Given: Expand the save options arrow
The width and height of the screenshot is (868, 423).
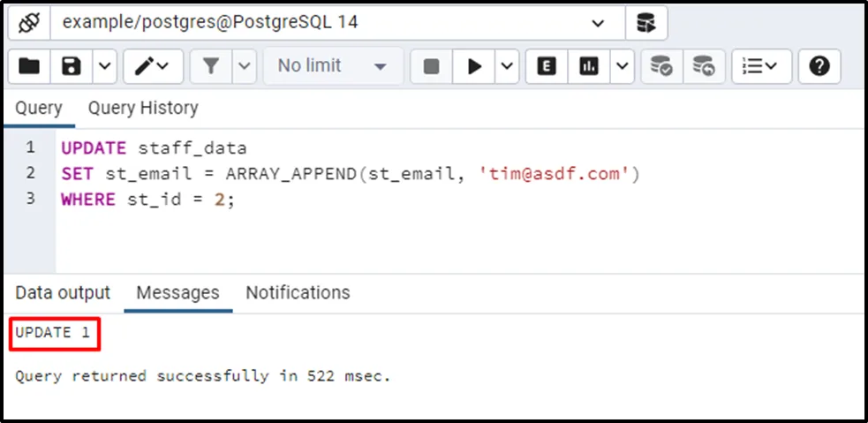Looking at the screenshot, I should (104, 66).
